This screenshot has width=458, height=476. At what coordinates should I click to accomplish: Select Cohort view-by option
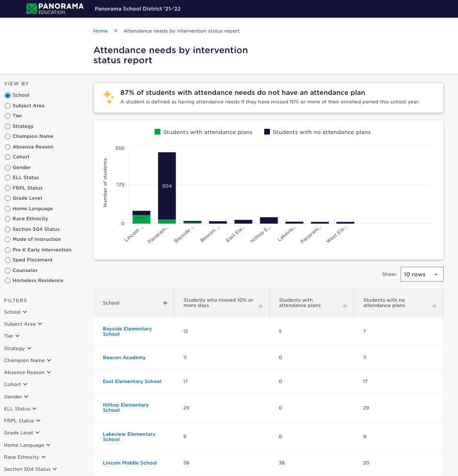(8, 157)
